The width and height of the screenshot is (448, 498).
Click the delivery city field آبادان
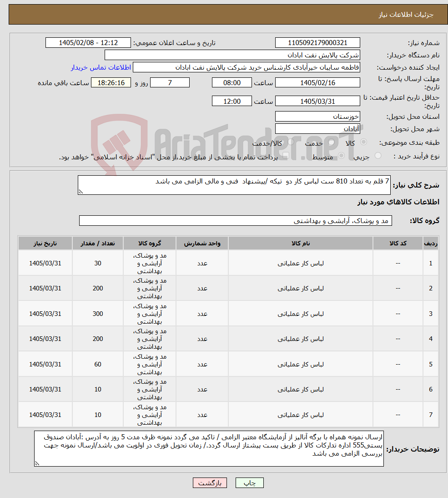317,129
